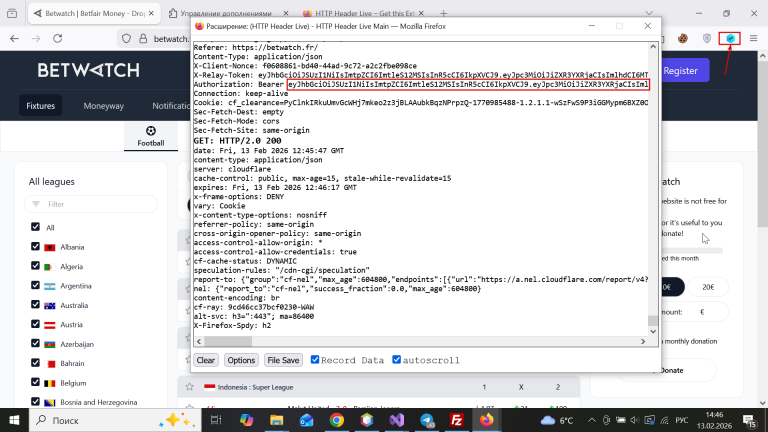Open the cookie extension icon in toolbar

coord(683,38)
